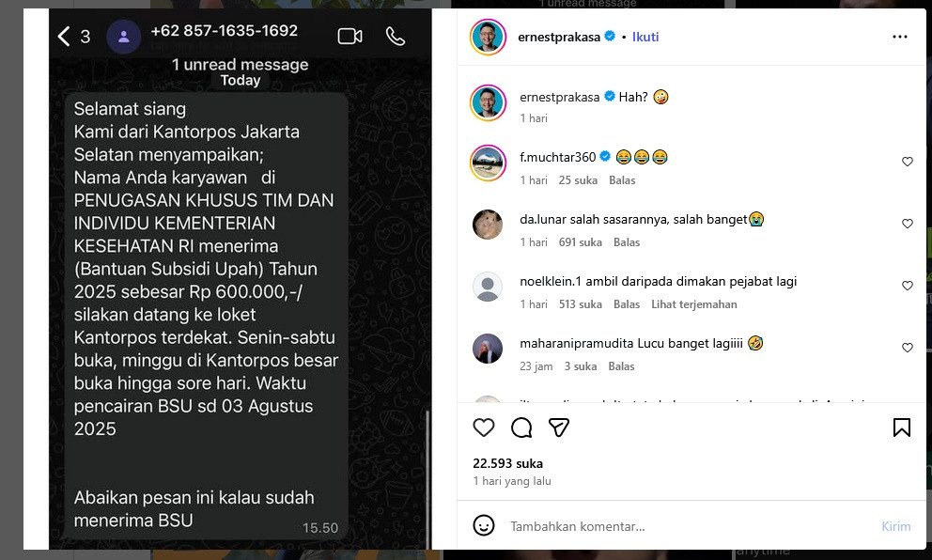Screen dimensions: 932x560
Task: Share the post using the paper plane icon
Action: [x=559, y=428]
